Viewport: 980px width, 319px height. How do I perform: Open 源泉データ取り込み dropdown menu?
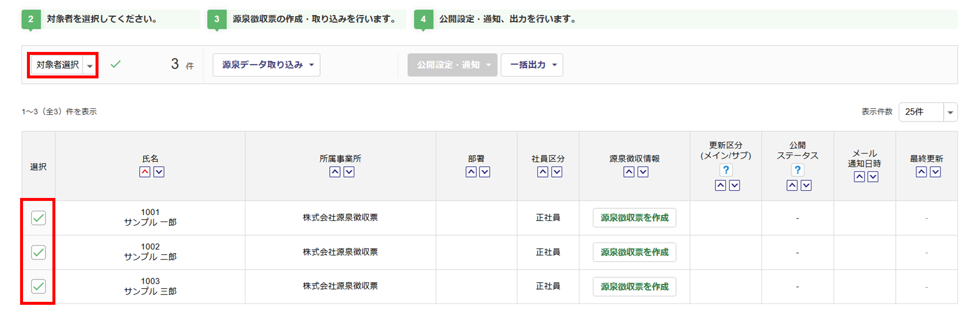267,65
